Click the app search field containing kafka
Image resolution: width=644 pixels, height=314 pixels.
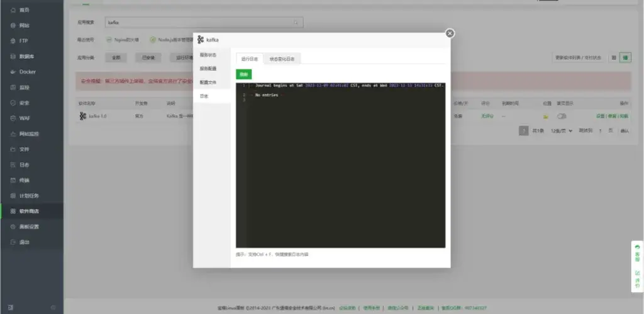pos(204,23)
